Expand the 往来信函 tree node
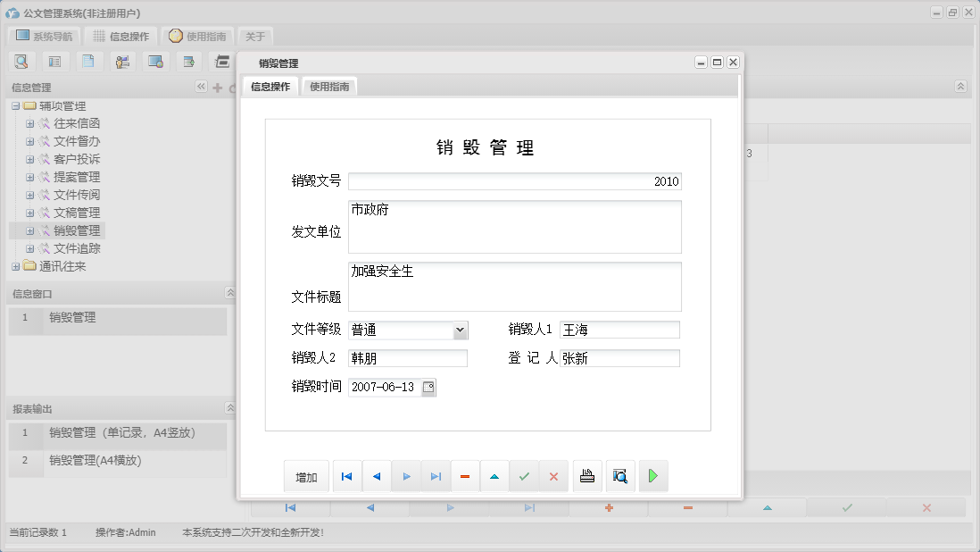 29,123
